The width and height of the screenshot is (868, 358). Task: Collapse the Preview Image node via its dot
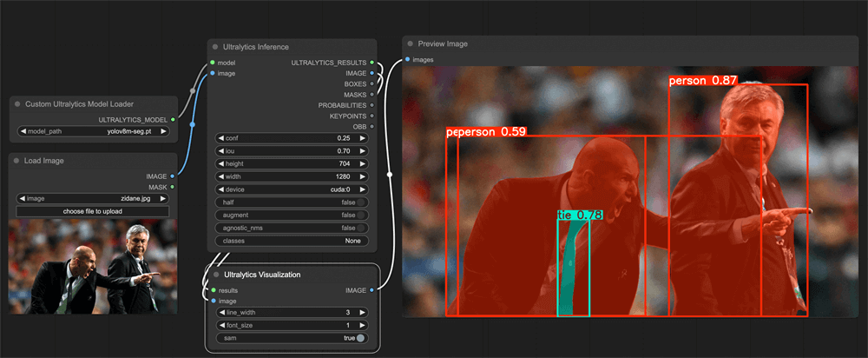411,43
